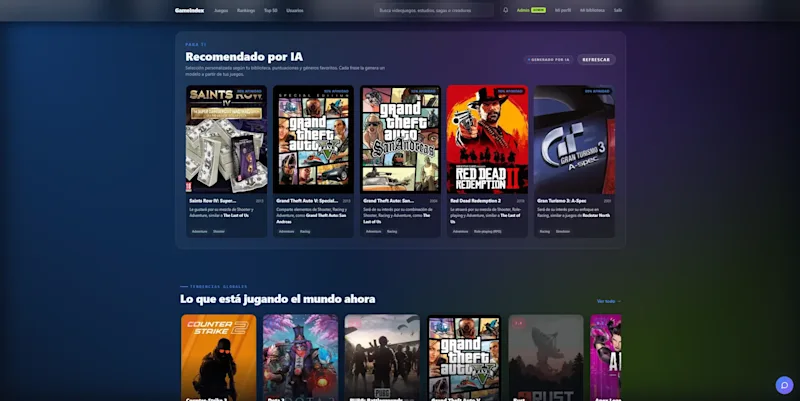Click the 'Lo que está jugando el mundo ahora' heading

pos(278,299)
